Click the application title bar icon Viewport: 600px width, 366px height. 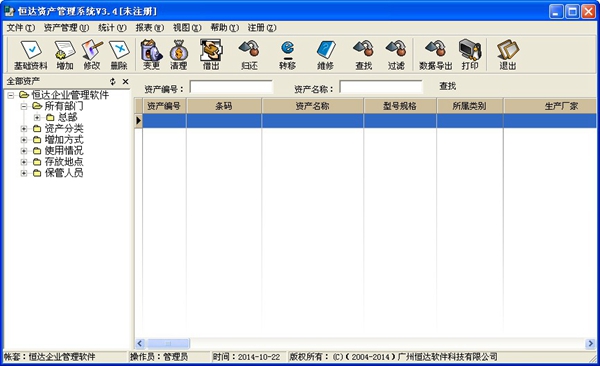coord(9,11)
